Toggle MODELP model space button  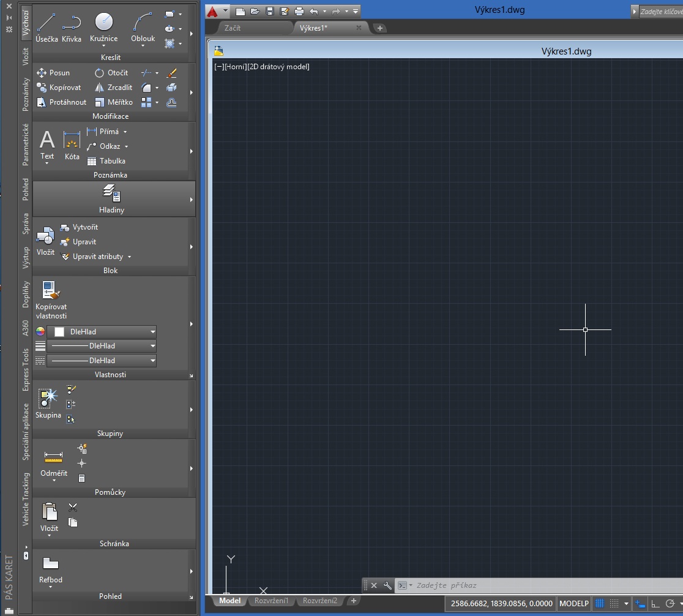pyautogui.click(x=573, y=604)
